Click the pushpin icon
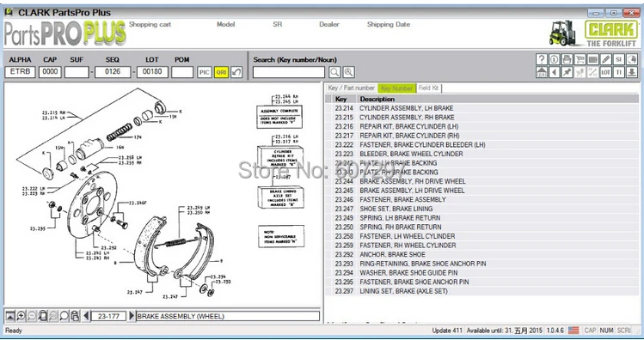Viewport: 644px width, 340px height. click(567, 72)
